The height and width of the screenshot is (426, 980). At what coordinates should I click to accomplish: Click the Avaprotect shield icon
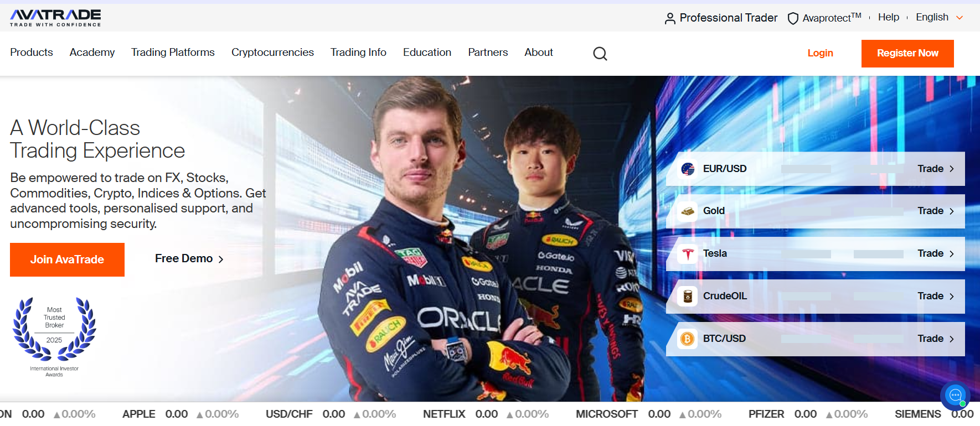point(793,19)
